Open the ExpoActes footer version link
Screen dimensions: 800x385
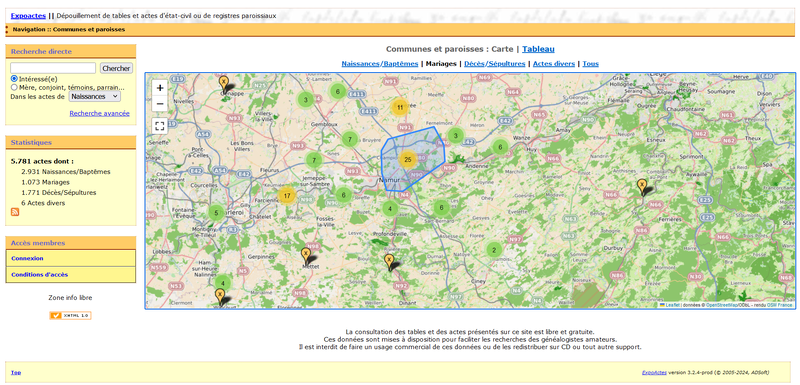point(653,372)
